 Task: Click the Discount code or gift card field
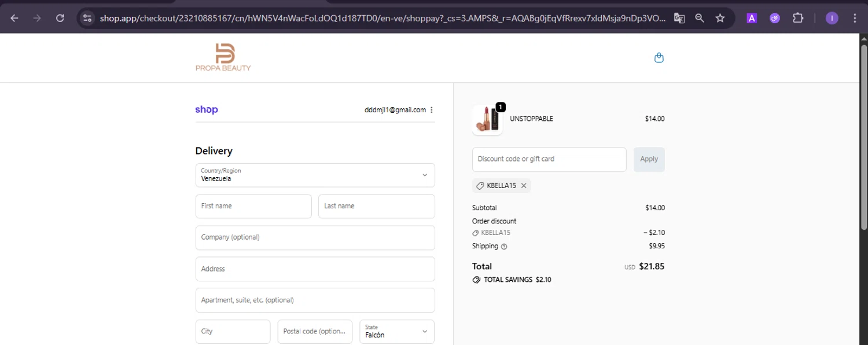[x=549, y=159]
